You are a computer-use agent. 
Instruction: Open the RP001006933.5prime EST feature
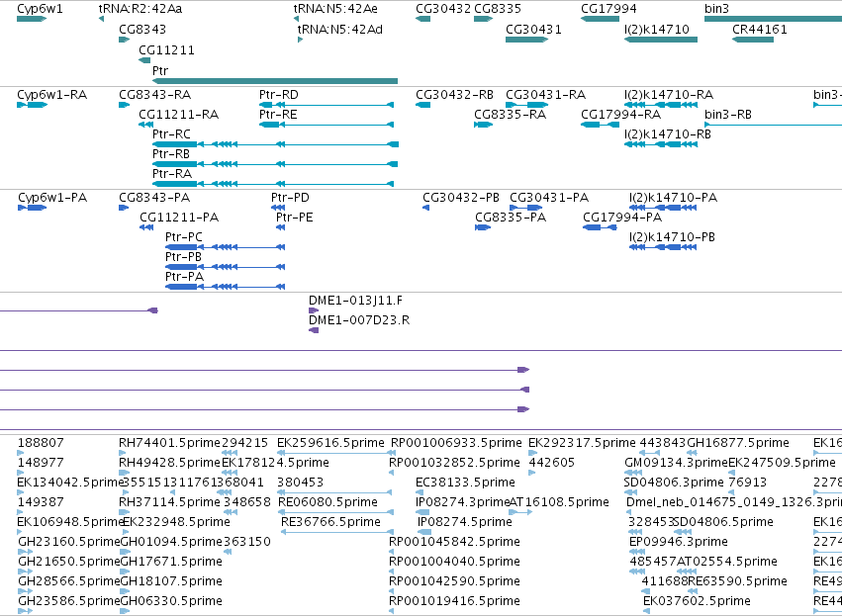393,453
